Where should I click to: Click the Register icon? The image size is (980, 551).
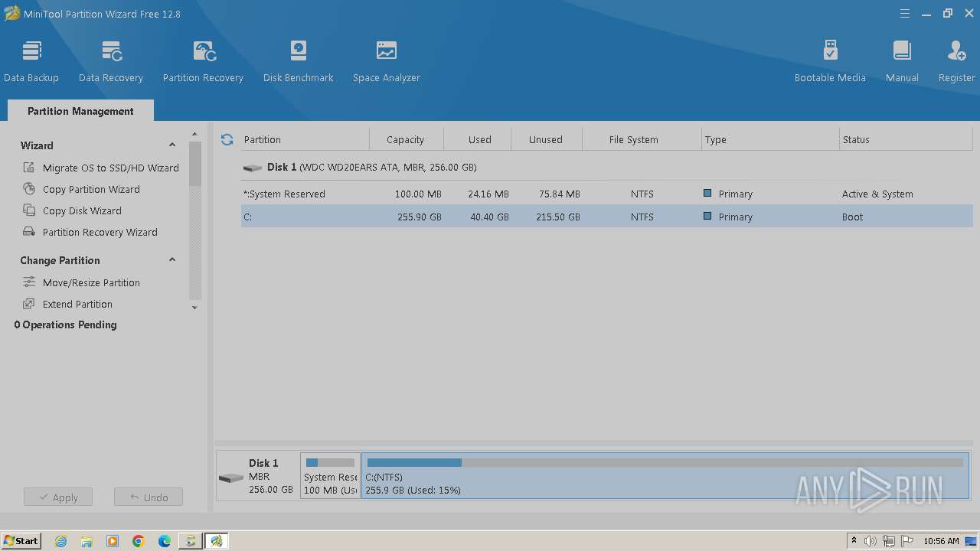click(x=956, y=51)
